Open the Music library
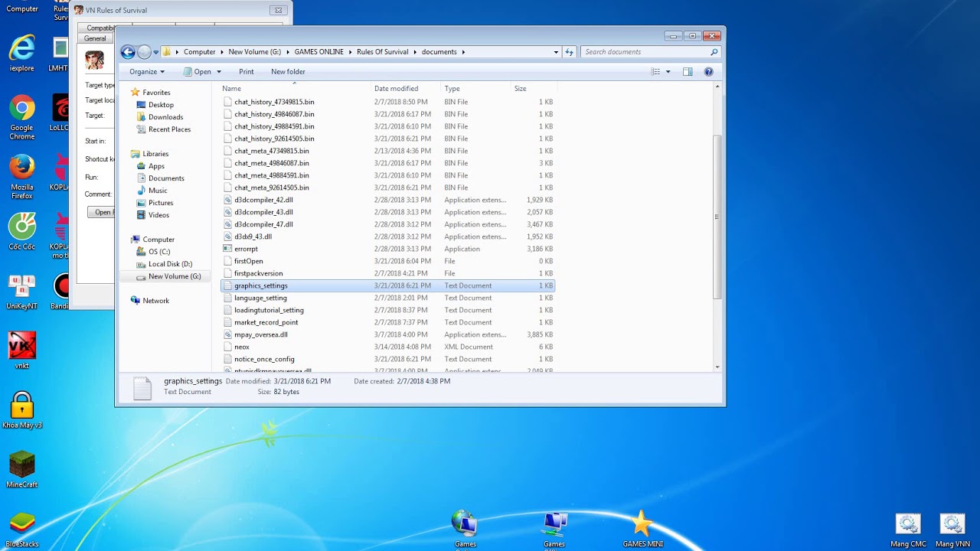The width and height of the screenshot is (980, 551). 158,191
